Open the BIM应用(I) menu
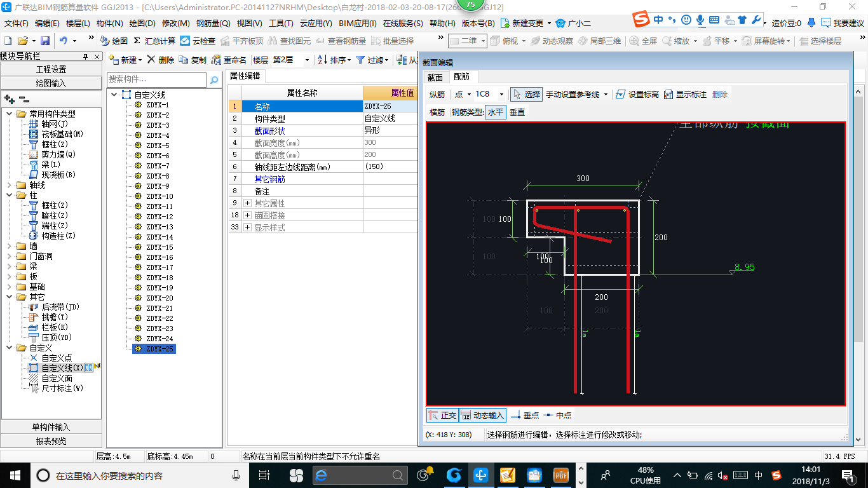This screenshot has width=868, height=488. (358, 24)
